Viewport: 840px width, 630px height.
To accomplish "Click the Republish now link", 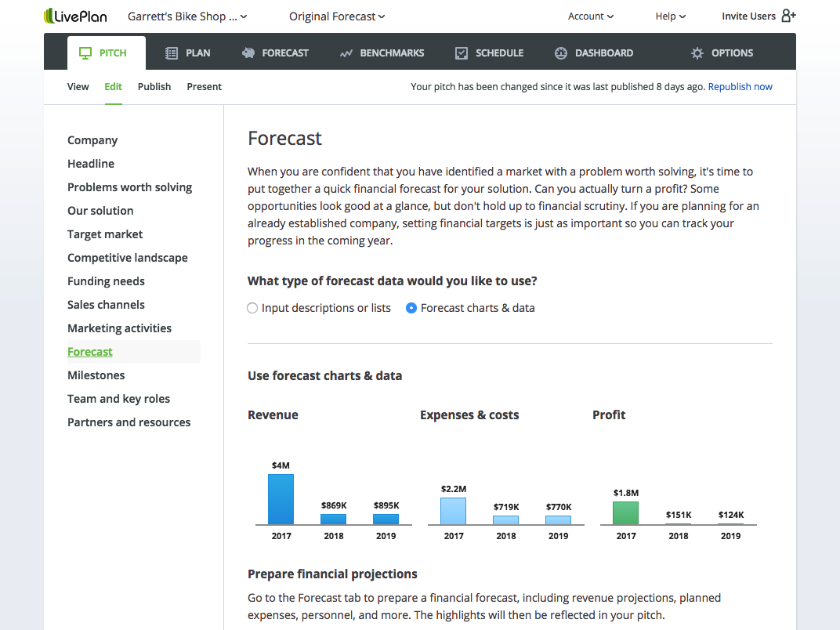I will pos(740,87).
